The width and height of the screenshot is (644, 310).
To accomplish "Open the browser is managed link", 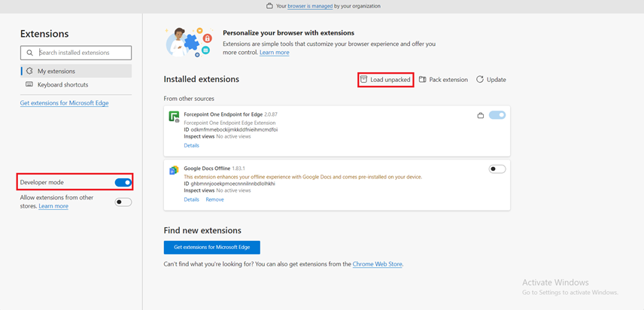I will click(311, 6).
